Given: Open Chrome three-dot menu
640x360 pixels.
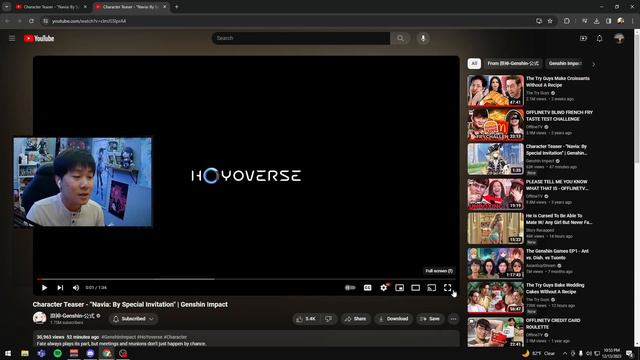Looking at the screenshot, I should coord(633,21).
